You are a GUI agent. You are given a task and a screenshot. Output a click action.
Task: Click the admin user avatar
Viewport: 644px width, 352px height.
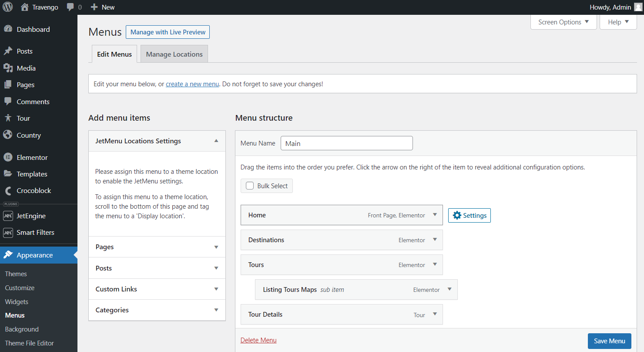[x=638, y=7]
